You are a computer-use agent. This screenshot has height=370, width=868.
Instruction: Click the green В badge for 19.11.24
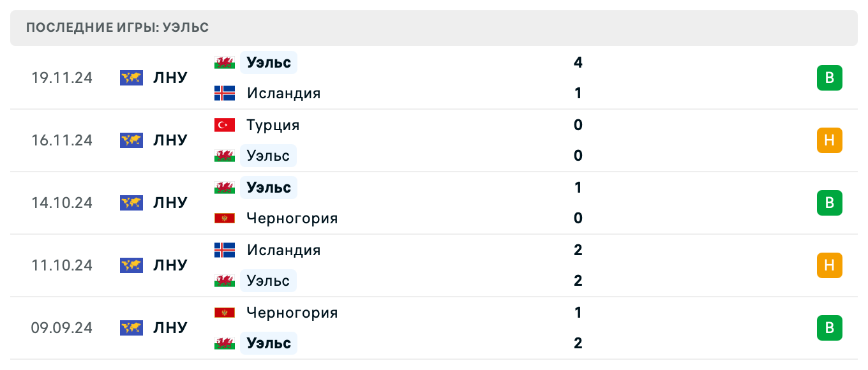(829, 78)
